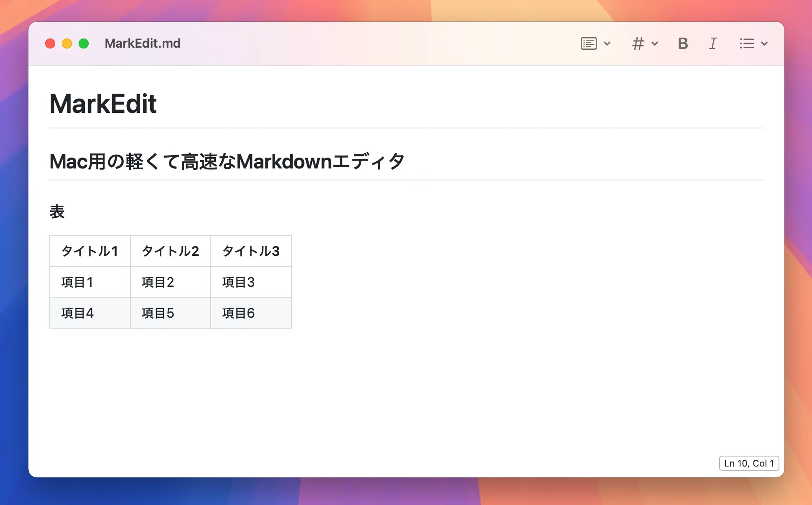The width and height of the screenshot is (812, 505).
Task: Expand the table of contents dropdown chevron
Action: tap(607, 43)
